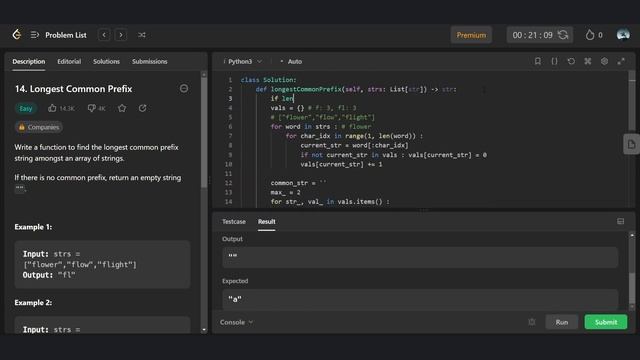Click the icon left of Run
This screenshot has height=360, width=640.
tap(531, 322)
